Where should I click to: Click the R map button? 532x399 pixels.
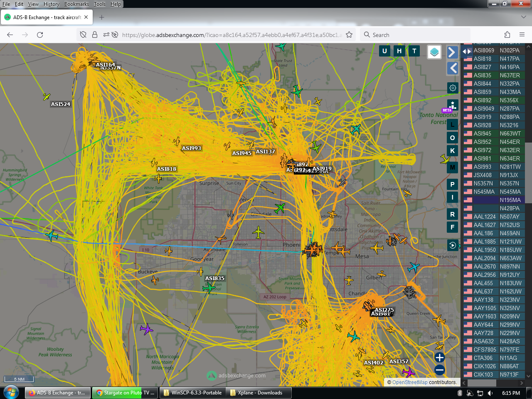pyautogui.click(x=453, y=214)
